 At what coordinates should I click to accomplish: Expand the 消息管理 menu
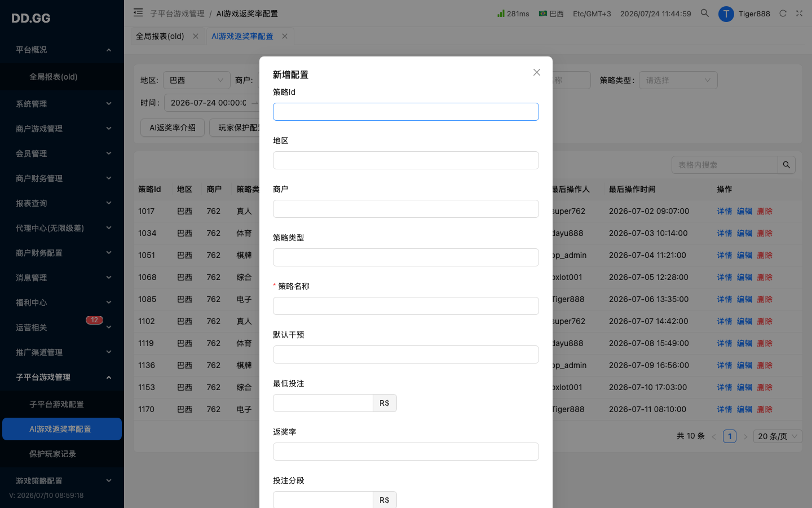click(62, 278)
